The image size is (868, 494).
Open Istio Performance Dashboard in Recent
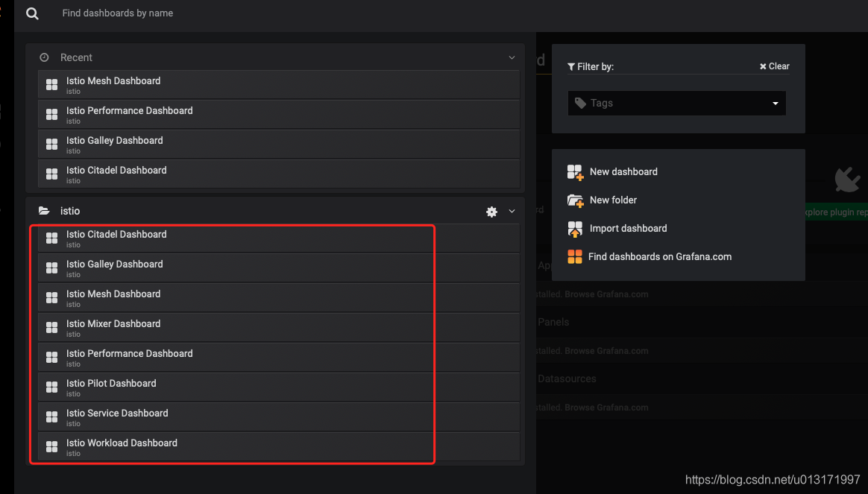[x=278, y=115]
